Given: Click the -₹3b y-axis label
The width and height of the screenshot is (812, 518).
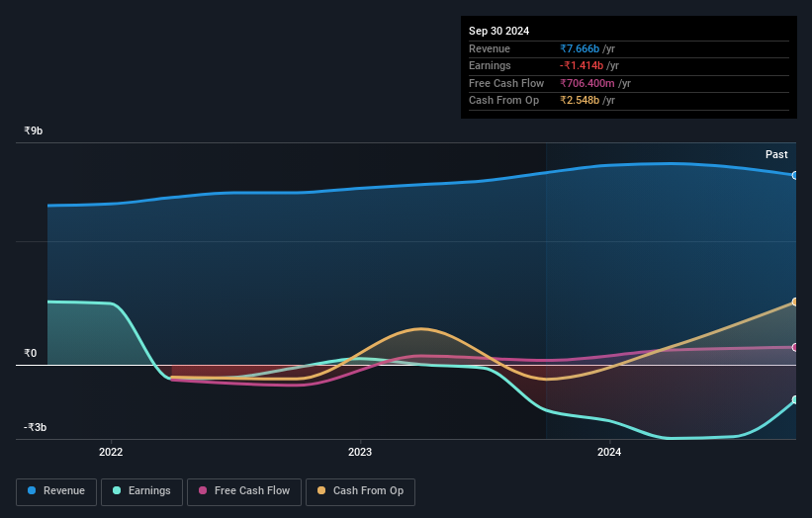Looking at the screenshot, I should pyautogui.click(x=35, y=427).
